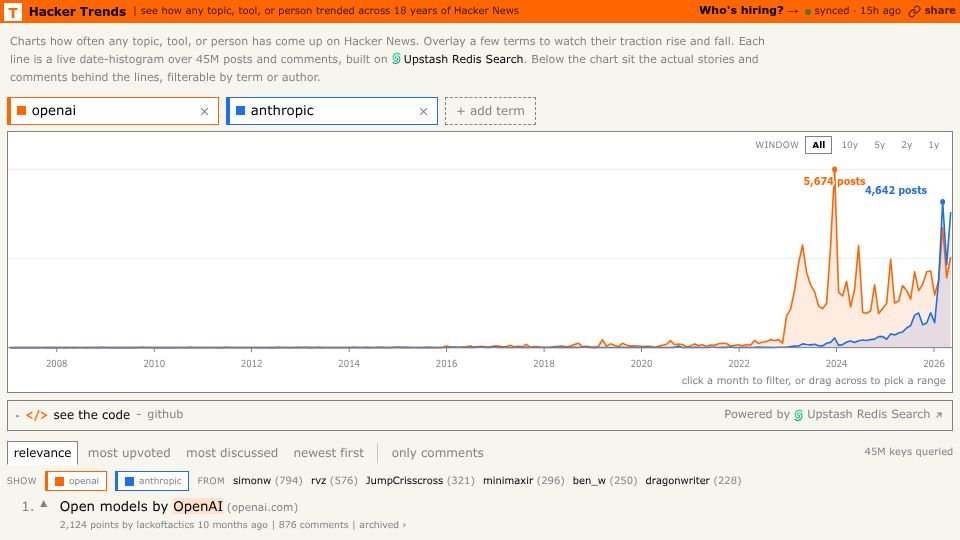Open Powered by Upstash Redis Search link
960x540 pixels.
pyautogui.click(x=833, y=414)
